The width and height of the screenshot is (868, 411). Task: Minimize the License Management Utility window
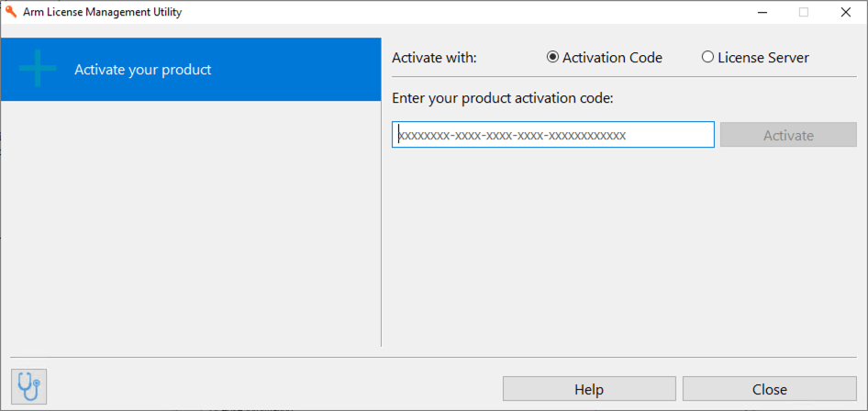point(762,13)
